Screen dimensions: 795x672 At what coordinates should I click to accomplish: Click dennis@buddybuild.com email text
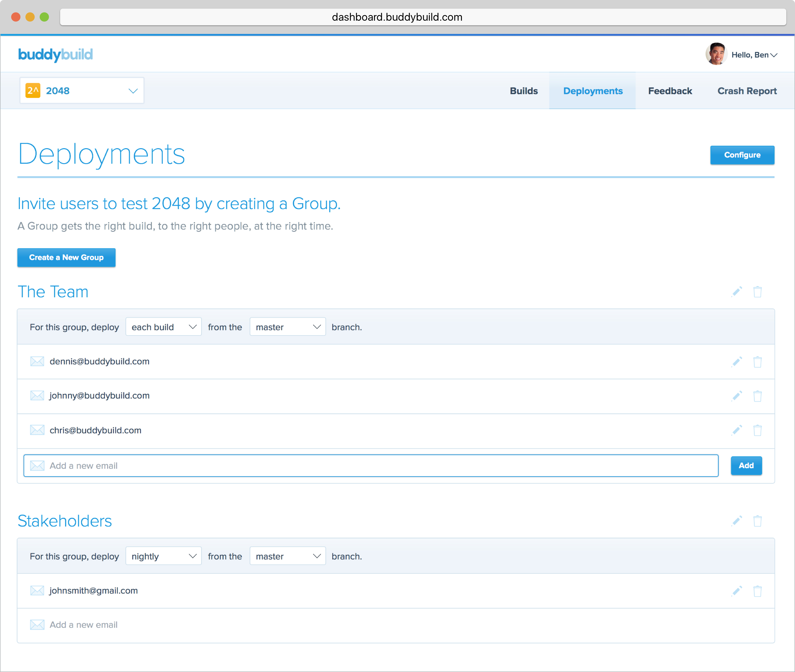tap(99, 361)
